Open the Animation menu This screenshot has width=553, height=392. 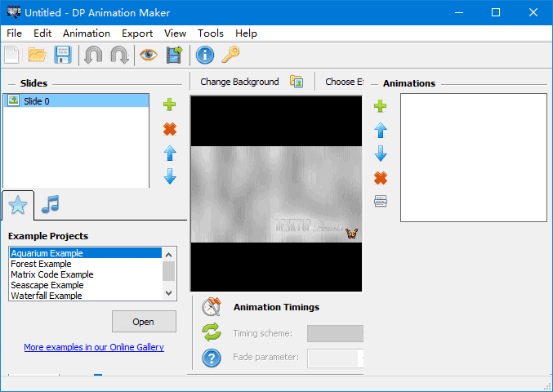[87, 33]
